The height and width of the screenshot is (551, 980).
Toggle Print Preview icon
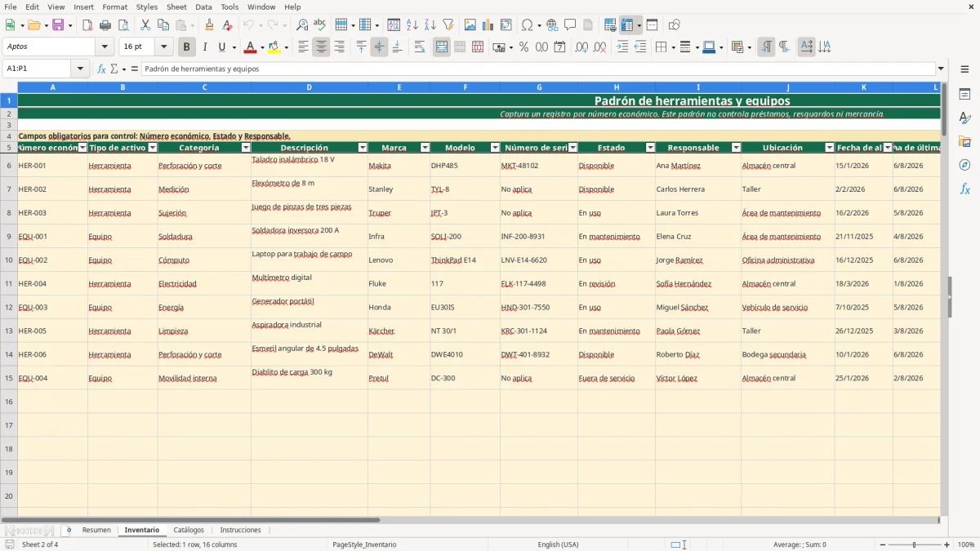123,25
